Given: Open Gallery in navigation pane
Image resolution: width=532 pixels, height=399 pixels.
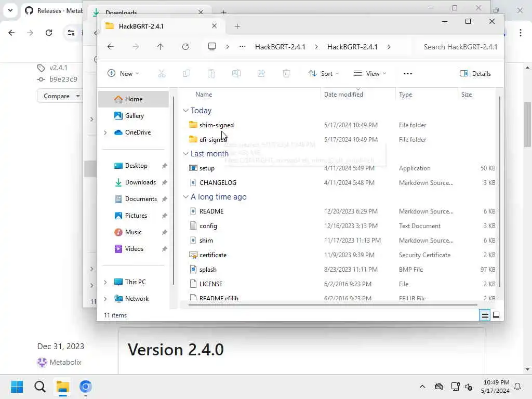Looking at the screenshot, I should (x=134, y=116).
